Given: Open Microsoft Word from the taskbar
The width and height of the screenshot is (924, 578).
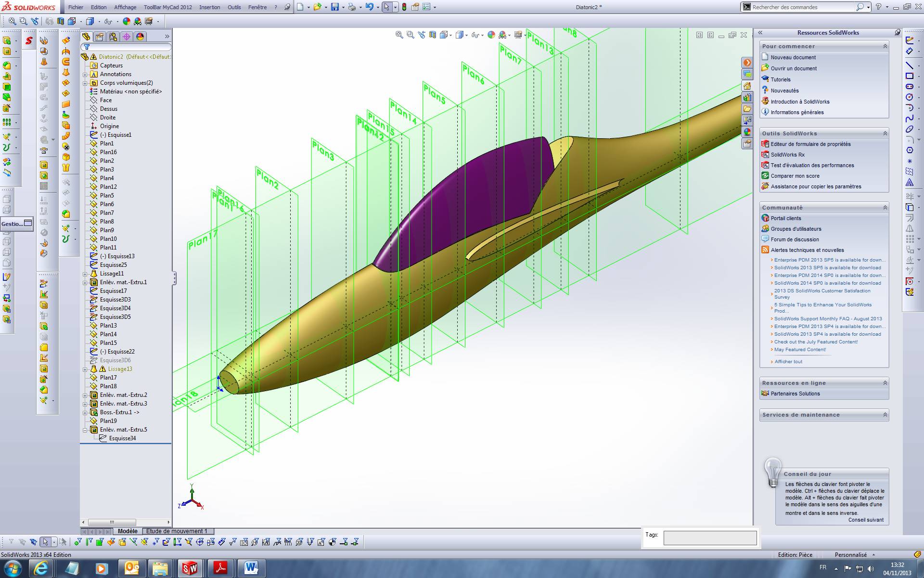Looking at the screenshot, I should [251, 568].
